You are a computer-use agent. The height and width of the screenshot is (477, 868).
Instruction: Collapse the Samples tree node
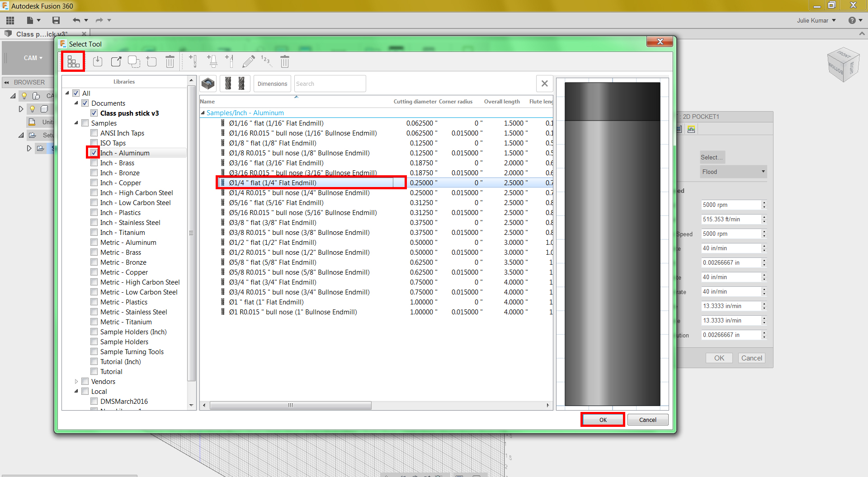point(76,123)
